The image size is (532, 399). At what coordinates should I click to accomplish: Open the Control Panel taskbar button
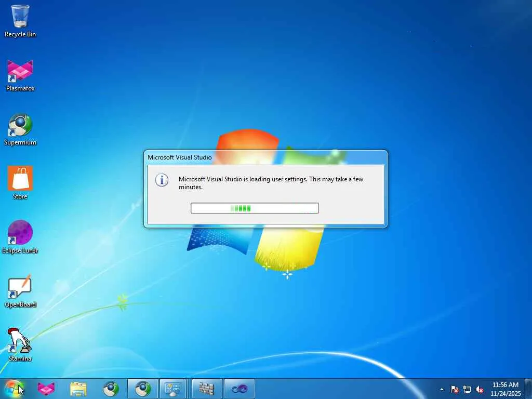point(173,389)
